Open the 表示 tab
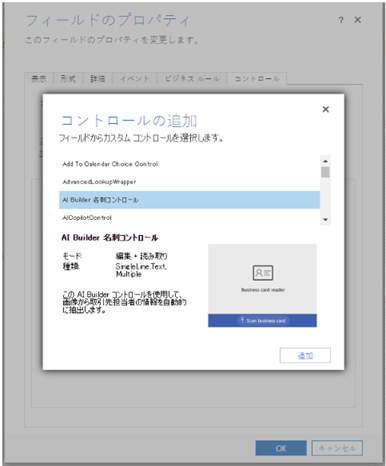Viewport: 386px width, 466px height. [x=39, y=79]
